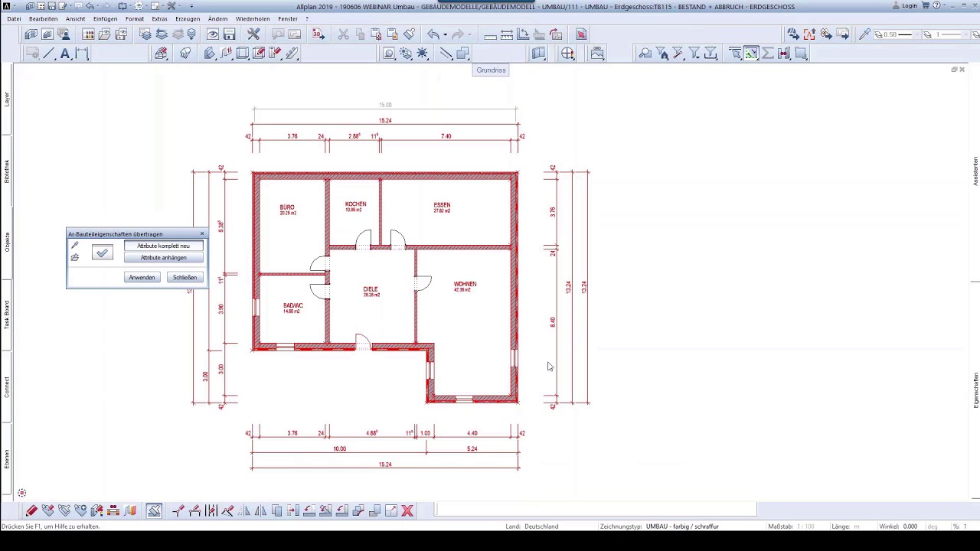Click the Cut scissors icon

(x=343, y=34)
